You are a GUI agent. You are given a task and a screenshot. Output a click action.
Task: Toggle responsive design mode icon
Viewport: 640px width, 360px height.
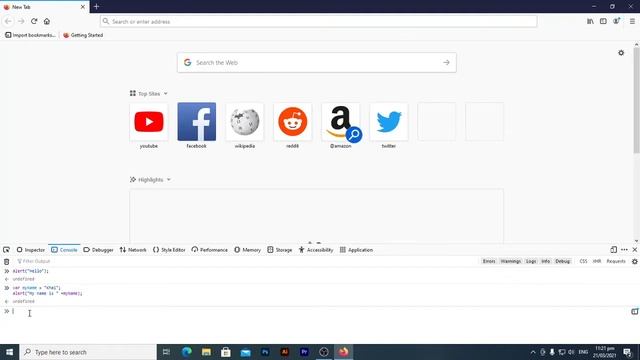613,250
